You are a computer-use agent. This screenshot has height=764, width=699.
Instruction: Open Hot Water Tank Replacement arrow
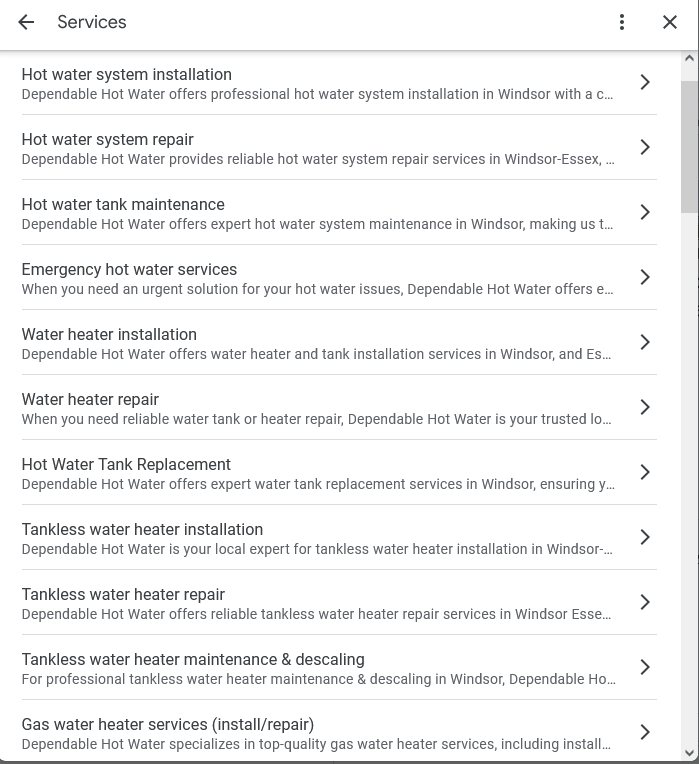pos(645,472)
